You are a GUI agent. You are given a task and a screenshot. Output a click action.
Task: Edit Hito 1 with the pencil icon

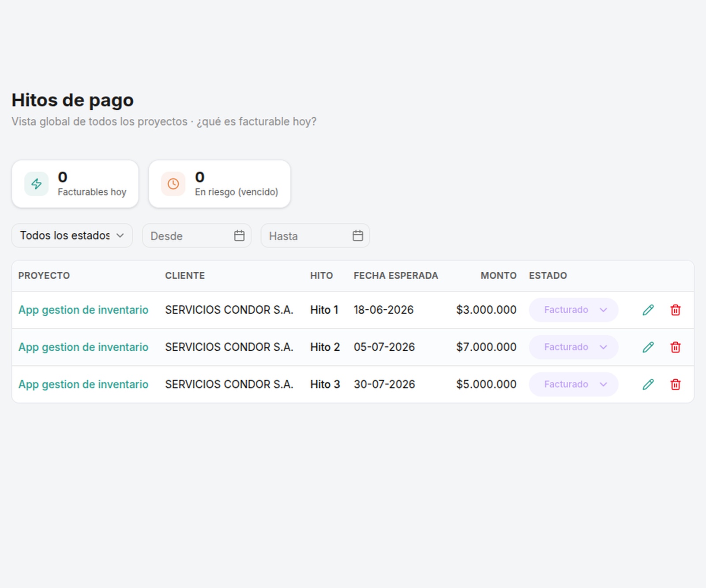coord(648,310)
